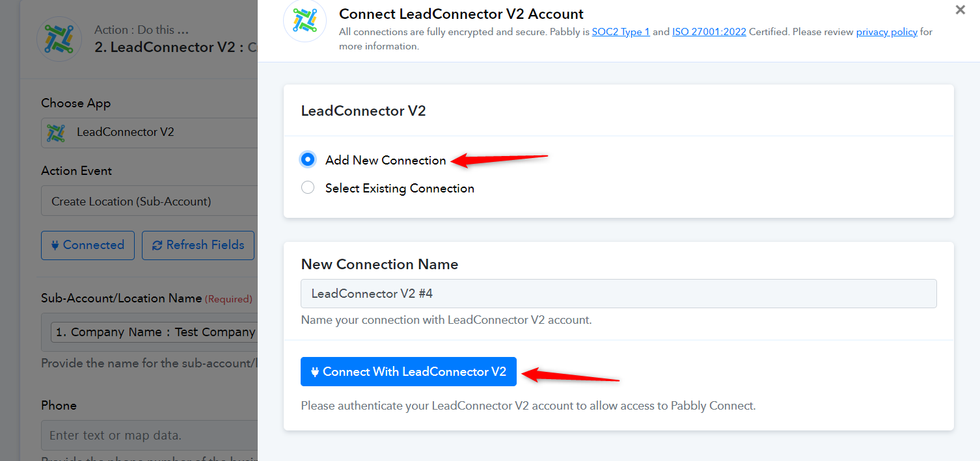The width and height of the screenshot is (980, 461).
Task: Open the privacy policy link
Action: (886, 32)
